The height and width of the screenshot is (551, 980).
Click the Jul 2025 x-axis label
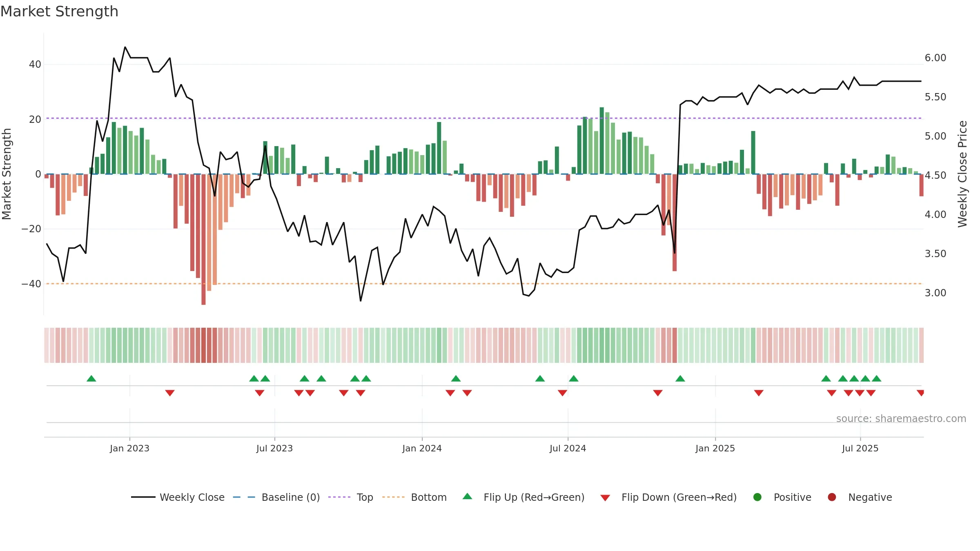(x=860, y=448)
